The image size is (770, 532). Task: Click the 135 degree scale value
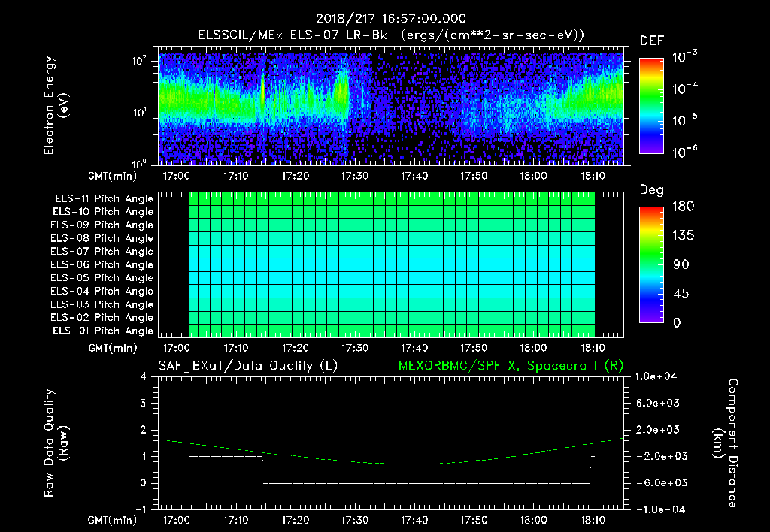click(684, 236)
